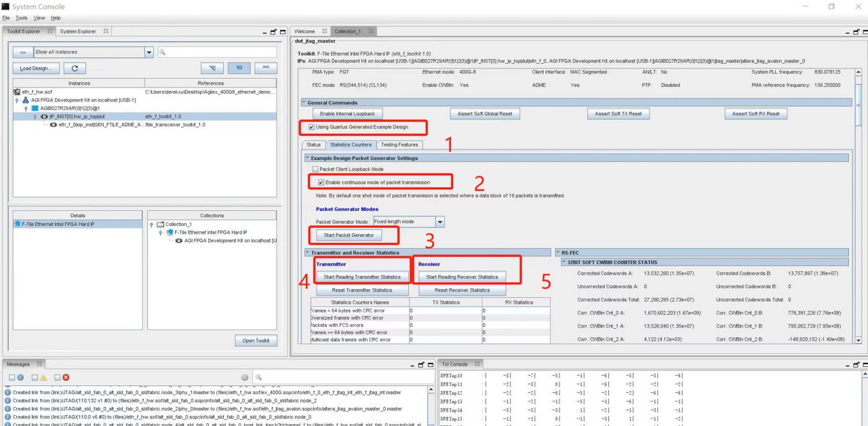Open the Packet Generator Mode dropdown
This screenshot has width=868, height=426.
[x=439, y=222]
